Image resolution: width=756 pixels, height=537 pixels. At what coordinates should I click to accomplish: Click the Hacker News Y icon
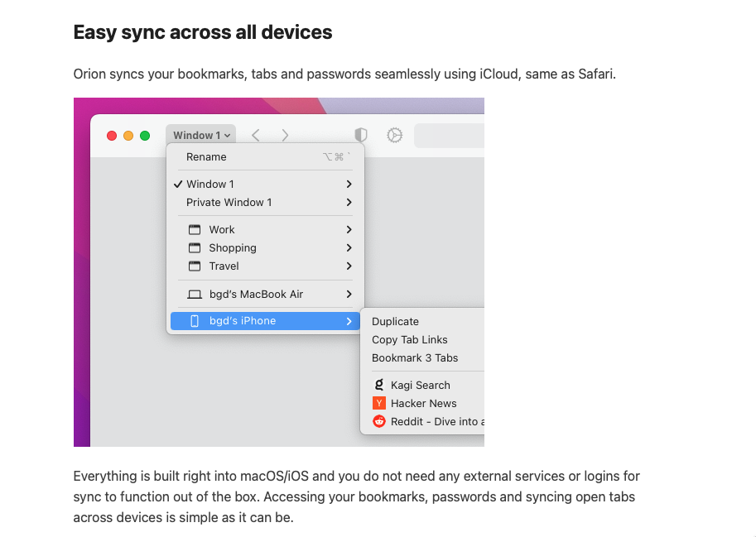click(379, 403)
